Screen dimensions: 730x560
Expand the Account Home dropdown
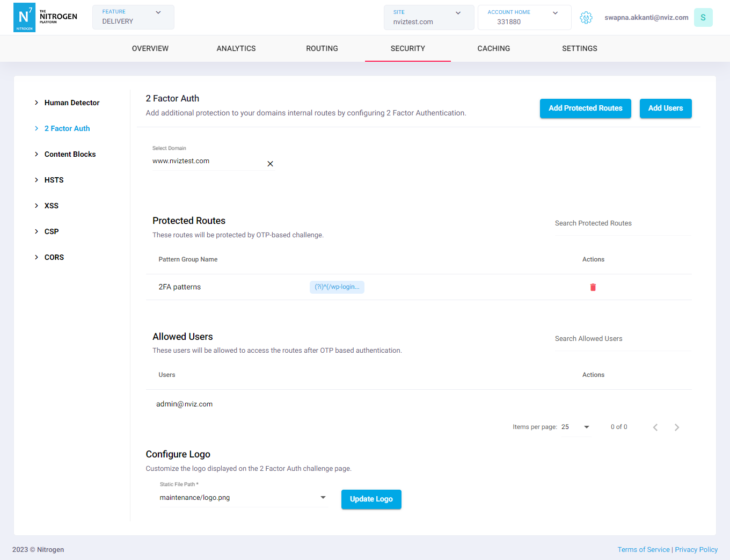pos(524,17)
